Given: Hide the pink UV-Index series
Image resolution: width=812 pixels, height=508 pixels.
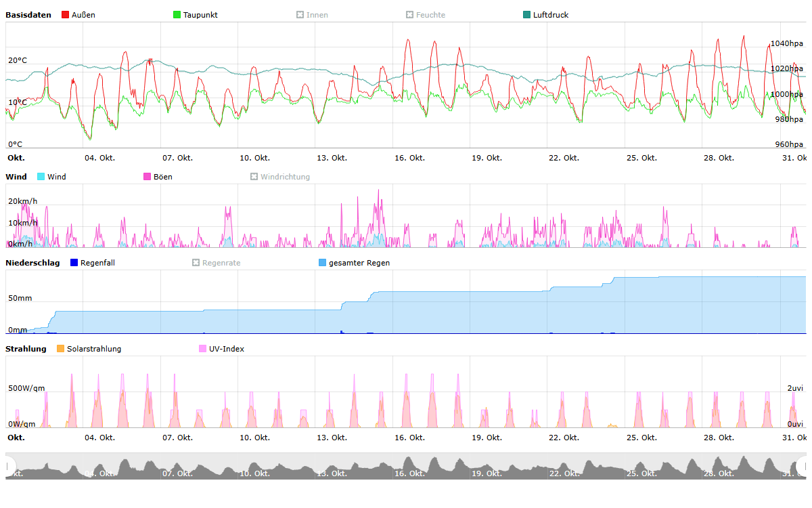Looking at the screenshot, I should point(203,349).
